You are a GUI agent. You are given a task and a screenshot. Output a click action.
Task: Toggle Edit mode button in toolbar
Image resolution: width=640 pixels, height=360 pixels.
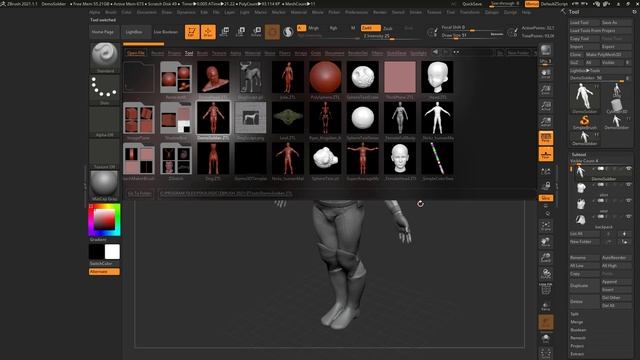coord(192,32)
